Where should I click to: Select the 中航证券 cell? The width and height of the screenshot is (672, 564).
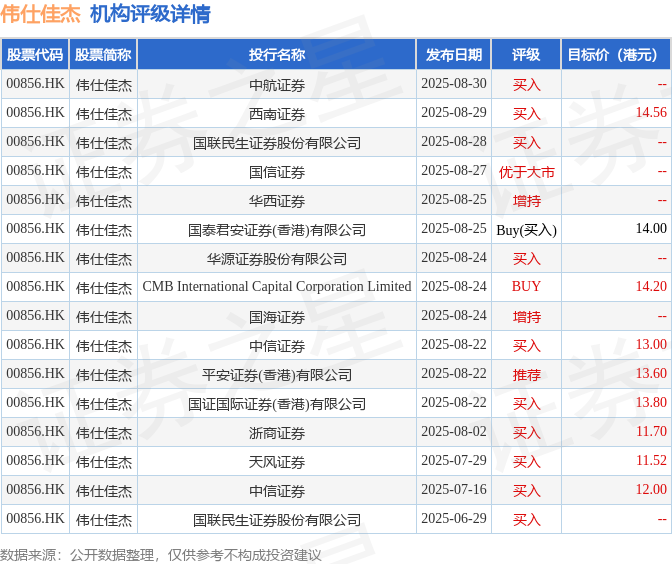tap(276, 85)
